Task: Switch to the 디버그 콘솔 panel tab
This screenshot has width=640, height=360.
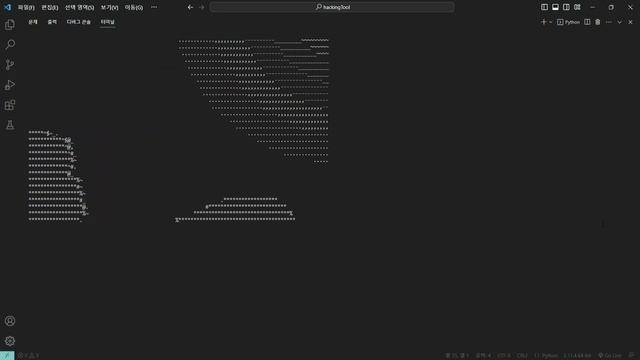Action: tap(79, 22)
